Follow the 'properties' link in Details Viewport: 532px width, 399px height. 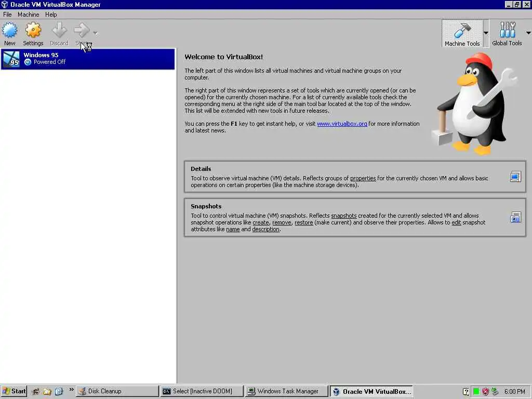click(363, 179)
